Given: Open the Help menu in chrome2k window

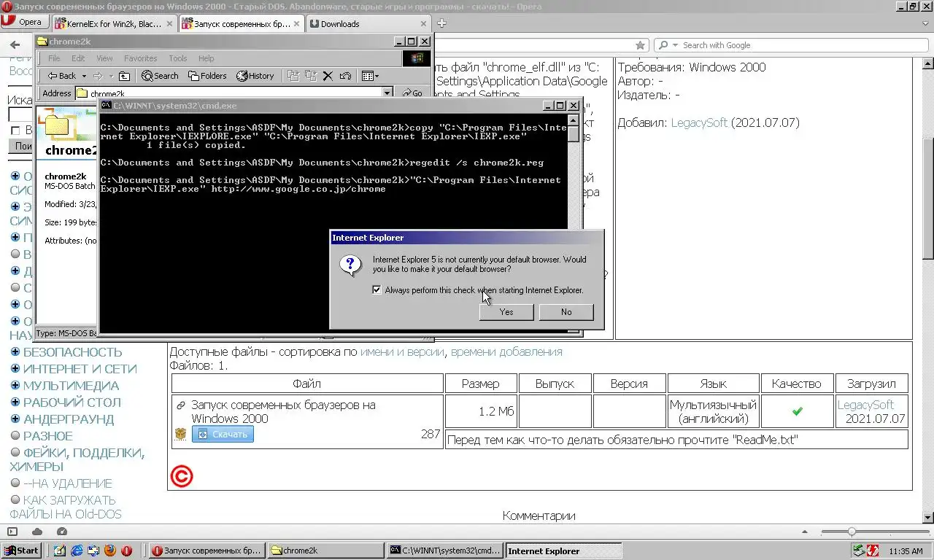Looking at the screenshot, I should 207,58.
